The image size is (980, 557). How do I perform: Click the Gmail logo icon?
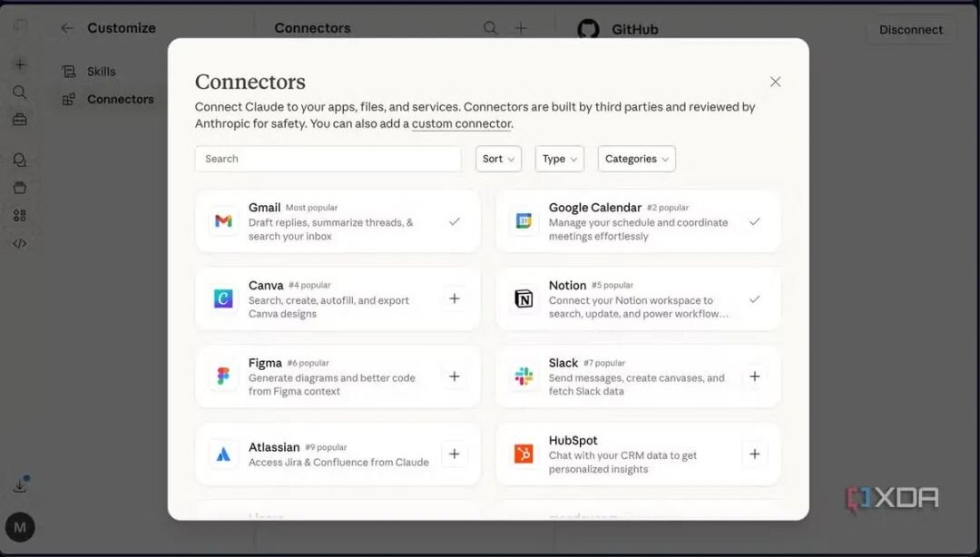coord(223,220)
